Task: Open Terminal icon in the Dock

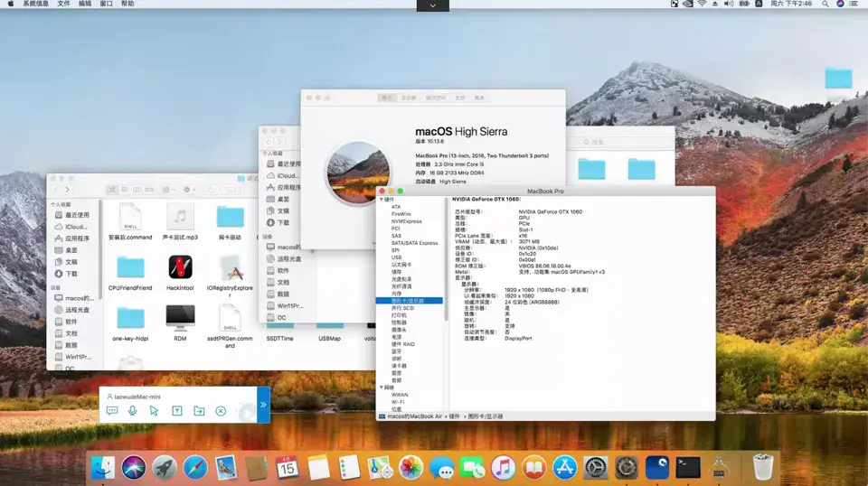Action: [688, 468]
